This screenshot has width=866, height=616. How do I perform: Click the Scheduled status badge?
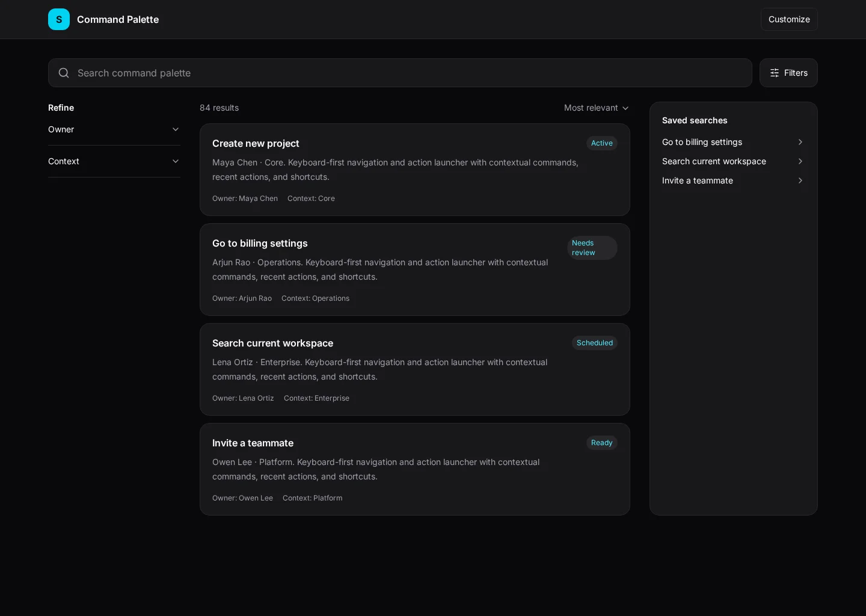click(x=595, y=343)
